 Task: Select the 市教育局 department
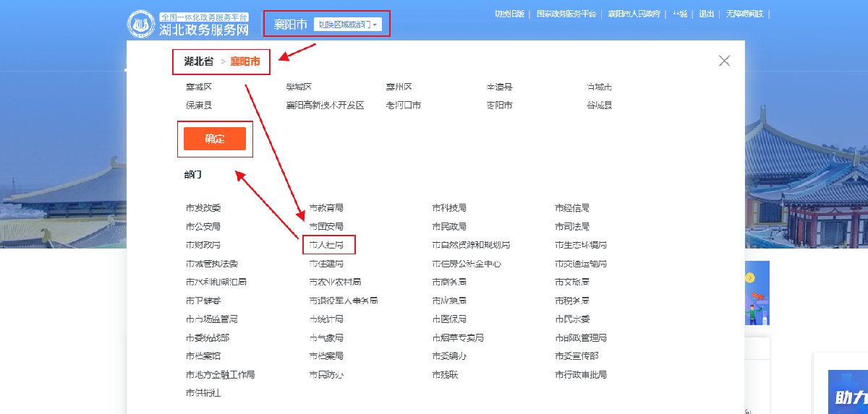click(326, 208)
